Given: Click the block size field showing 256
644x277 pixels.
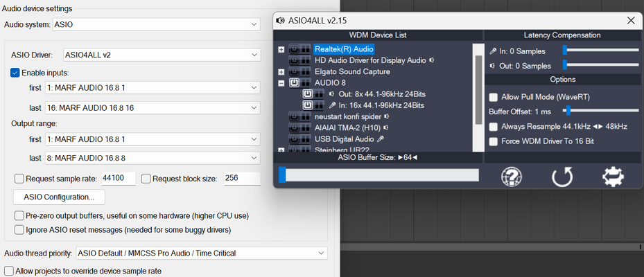Looking at the screenshot, I should click(x=242, y=179).
